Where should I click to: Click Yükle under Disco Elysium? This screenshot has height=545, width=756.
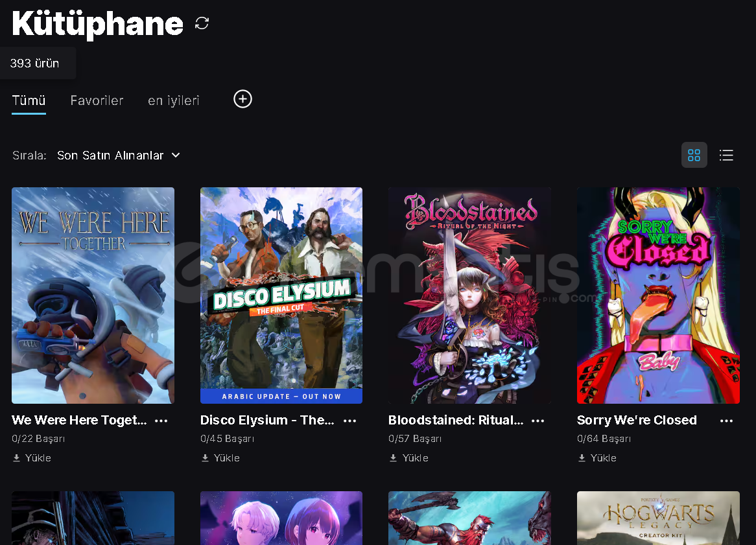pyautogui.click(x=220, y=458)
